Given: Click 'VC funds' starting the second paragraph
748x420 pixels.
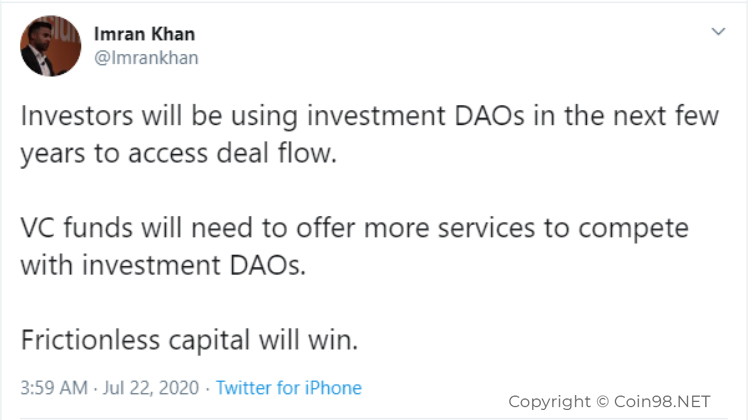Looking at the screenshot, I should [69, 228].
